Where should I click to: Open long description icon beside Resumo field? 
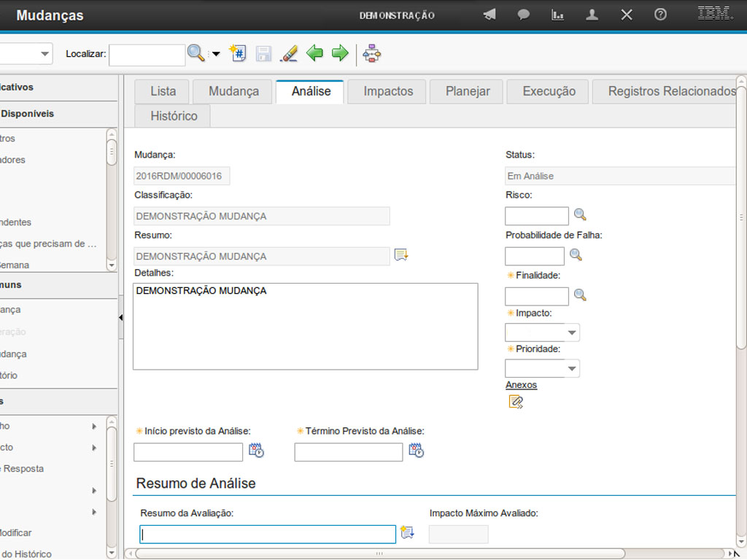click(401, 254)
